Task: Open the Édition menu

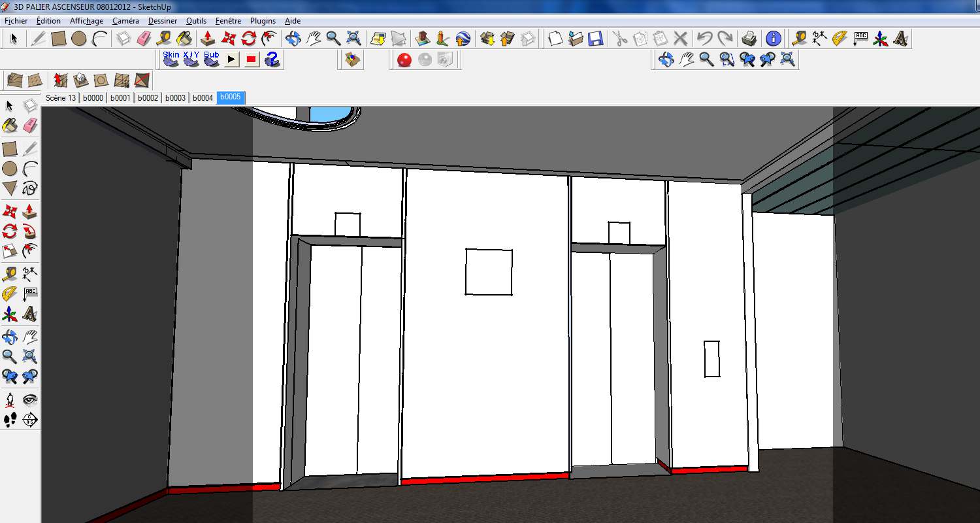Action: click(48, 21)
